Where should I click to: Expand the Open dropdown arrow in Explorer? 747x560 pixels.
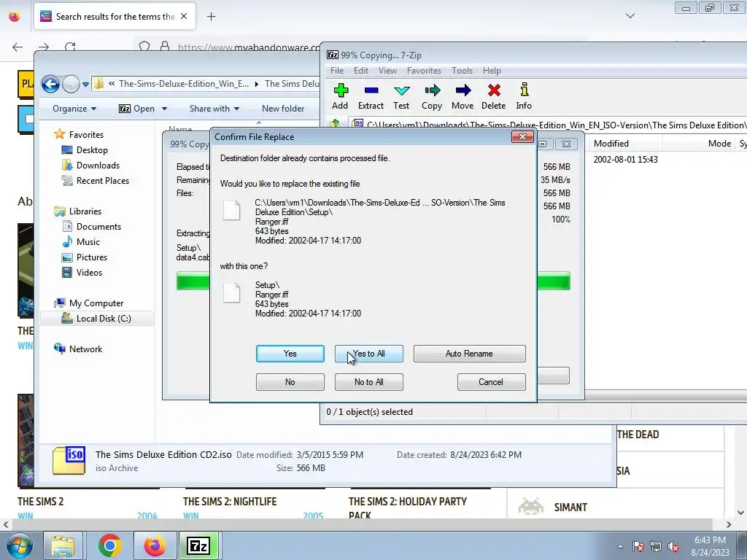(x=164, y=109)
